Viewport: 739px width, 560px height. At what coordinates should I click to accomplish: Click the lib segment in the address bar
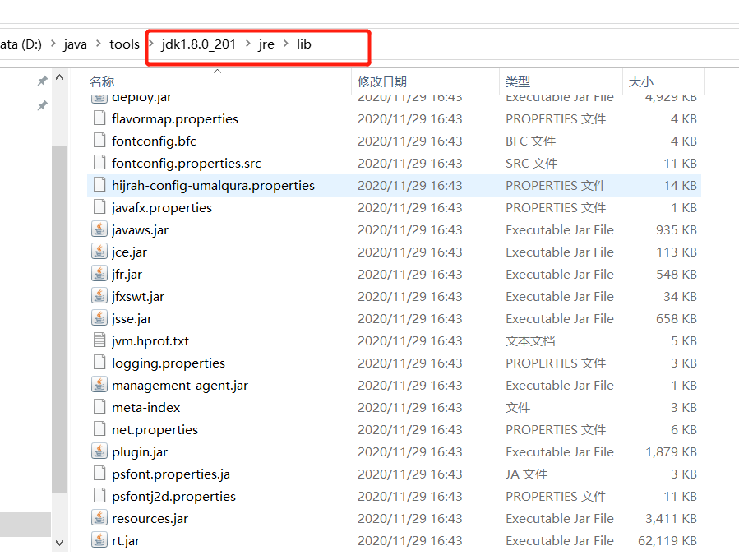(303, 44)
